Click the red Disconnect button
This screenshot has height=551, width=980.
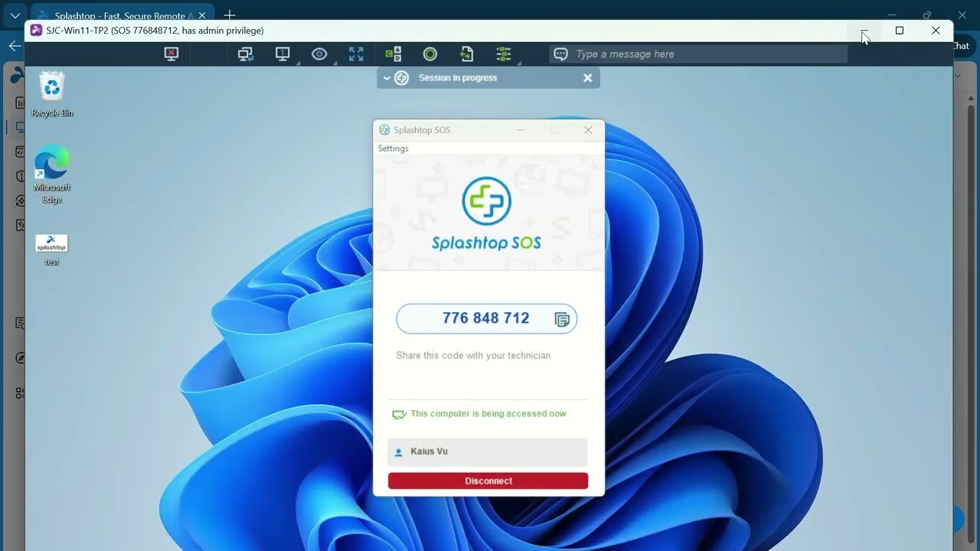coord(488,481)
